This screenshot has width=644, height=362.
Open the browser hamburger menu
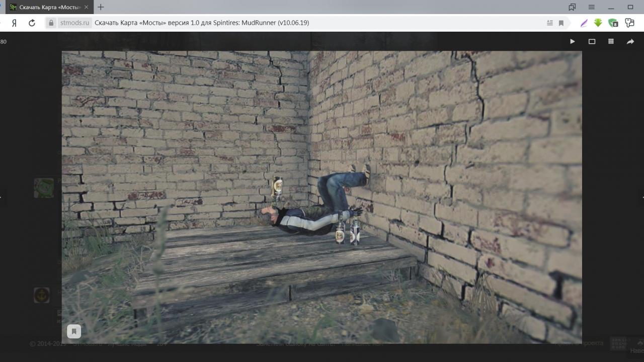click(592, 7)
